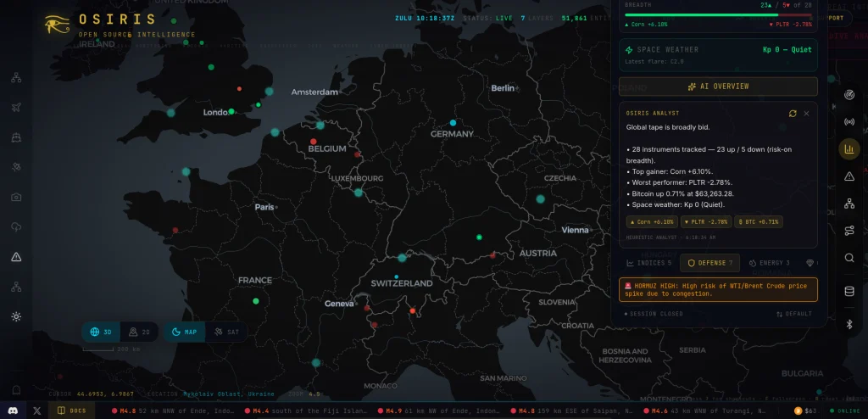868x419 pixels.
Task: Click the ZULU time readout
Action: click(x=426, y=19)
